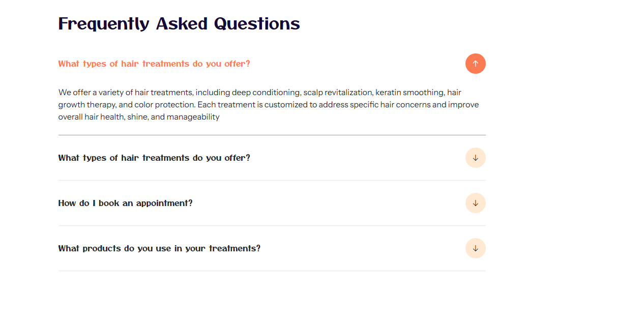Viewport: 644px width, 320px height.
Task: Click 'scalp revitalization' in the answer text
Action: point(338,93)
